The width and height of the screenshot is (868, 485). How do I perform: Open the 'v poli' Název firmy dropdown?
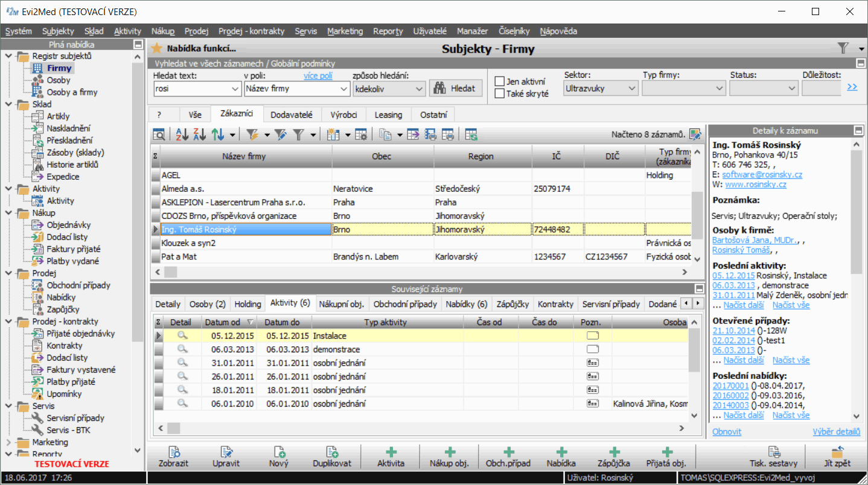click(x=343, y=89)
